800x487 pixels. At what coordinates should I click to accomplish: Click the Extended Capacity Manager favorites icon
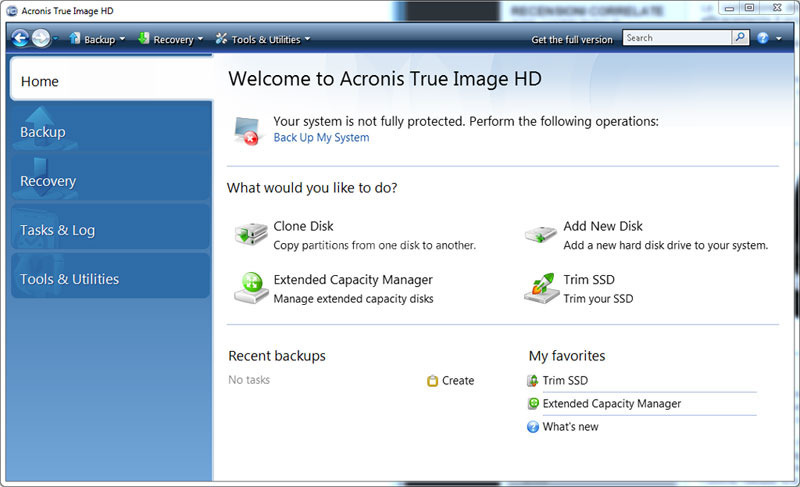[533, 403]
